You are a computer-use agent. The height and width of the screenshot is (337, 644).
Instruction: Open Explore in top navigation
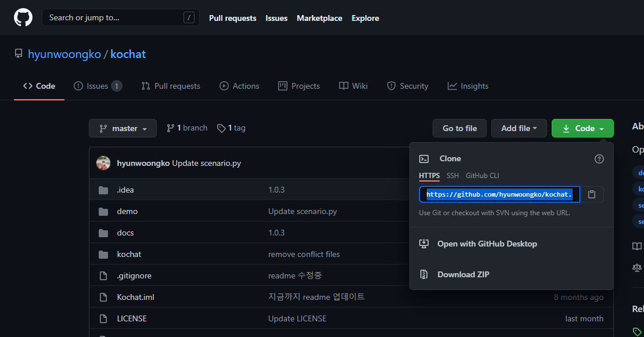coord(365,18)
